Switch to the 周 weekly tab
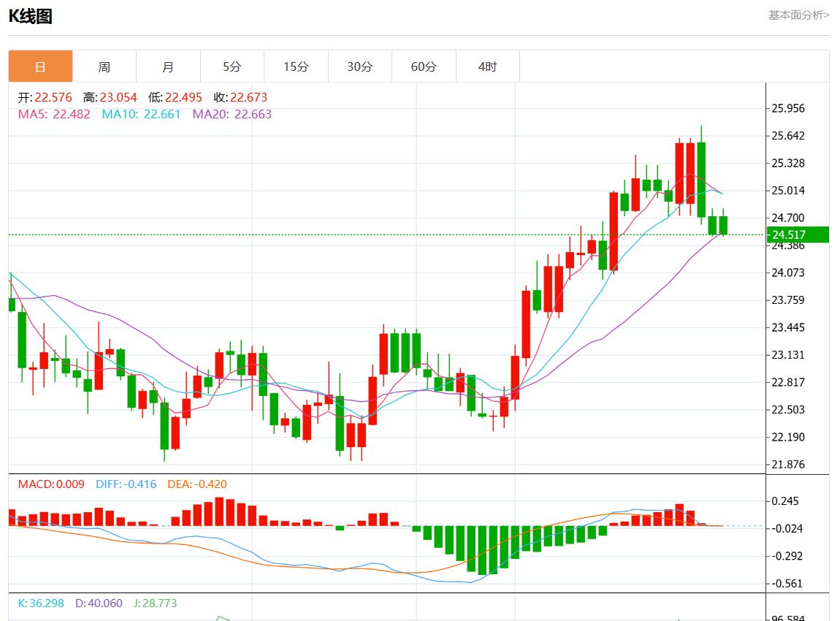Image resolution: width=840 pixels, height=621 pixels. point(104,66)
